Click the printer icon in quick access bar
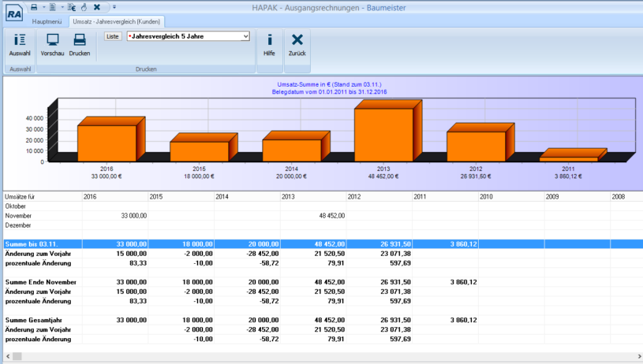This screenshot has height=364, width=643. (x=34, y=7)
